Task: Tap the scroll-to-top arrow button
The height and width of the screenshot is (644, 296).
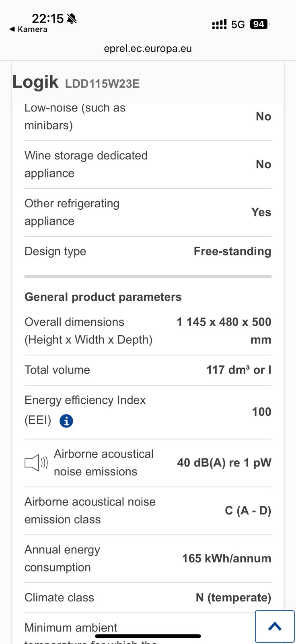Action: [x=275, y=626]
